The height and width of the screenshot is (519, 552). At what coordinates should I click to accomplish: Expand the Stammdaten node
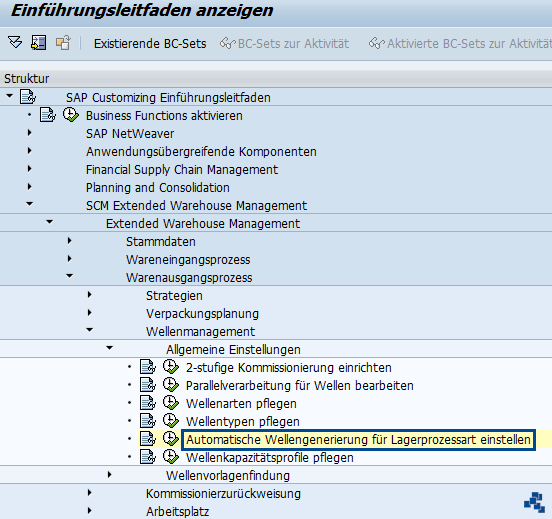pos(70,241)
